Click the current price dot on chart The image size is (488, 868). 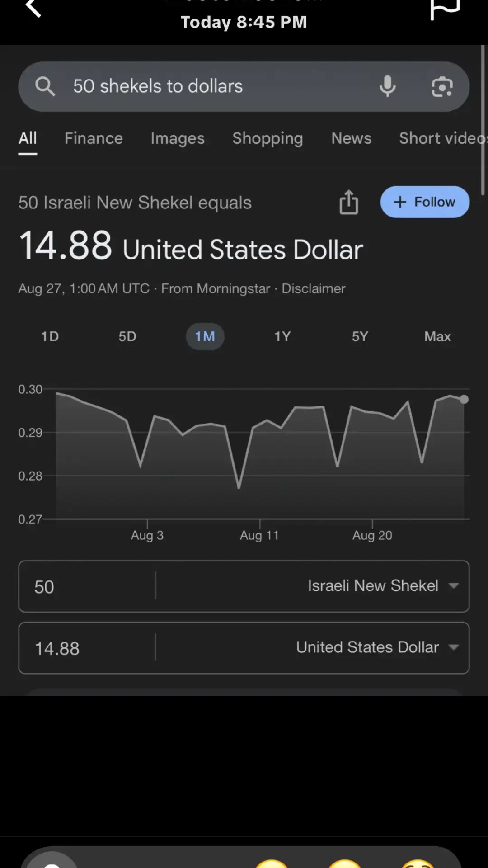(464, 399)
